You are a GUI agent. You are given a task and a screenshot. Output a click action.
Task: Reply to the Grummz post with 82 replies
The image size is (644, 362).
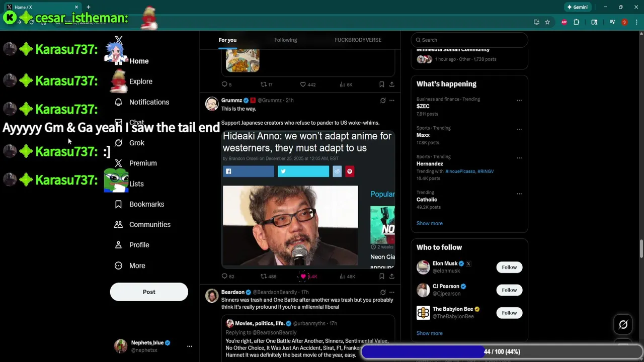(x=228, y=276)
